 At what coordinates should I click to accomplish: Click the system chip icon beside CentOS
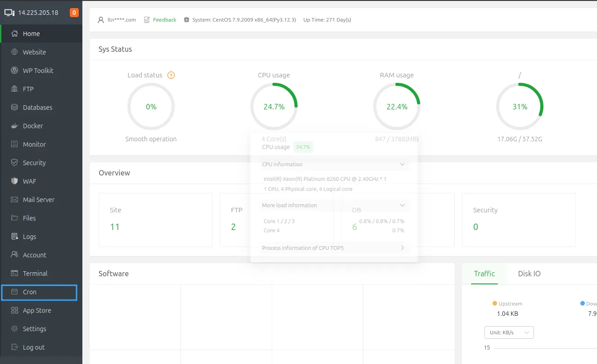click(186, 20)
